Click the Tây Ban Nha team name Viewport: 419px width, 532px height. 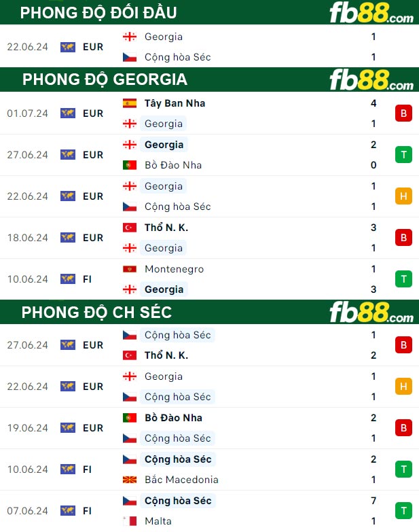click(x=175, y=103)
